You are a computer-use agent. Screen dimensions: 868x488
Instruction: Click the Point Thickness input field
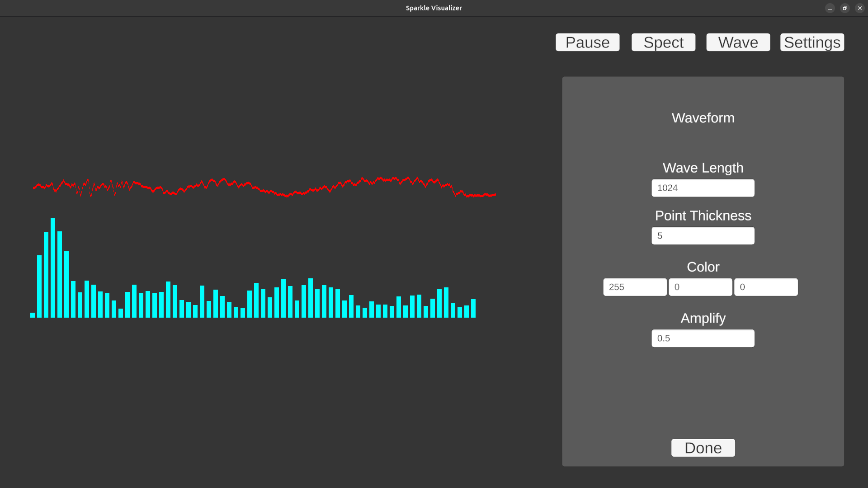(703, 236)
